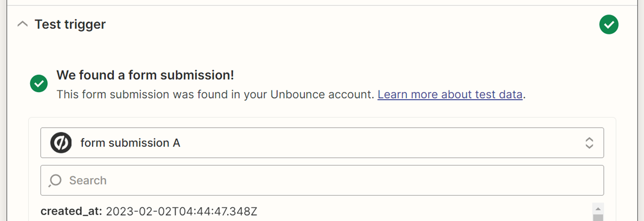The image size is (644, 221).
Task: Click the Search placeholder text
Action: click(x=88, y=180)
